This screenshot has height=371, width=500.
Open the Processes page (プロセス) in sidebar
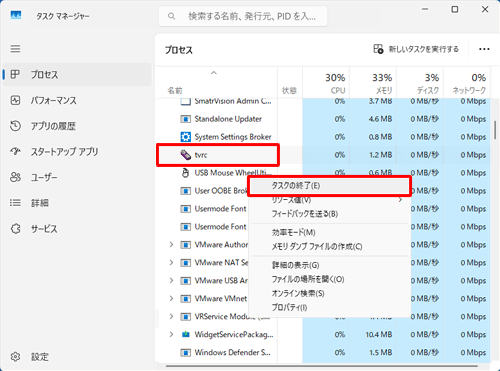[x=77, y=74]
